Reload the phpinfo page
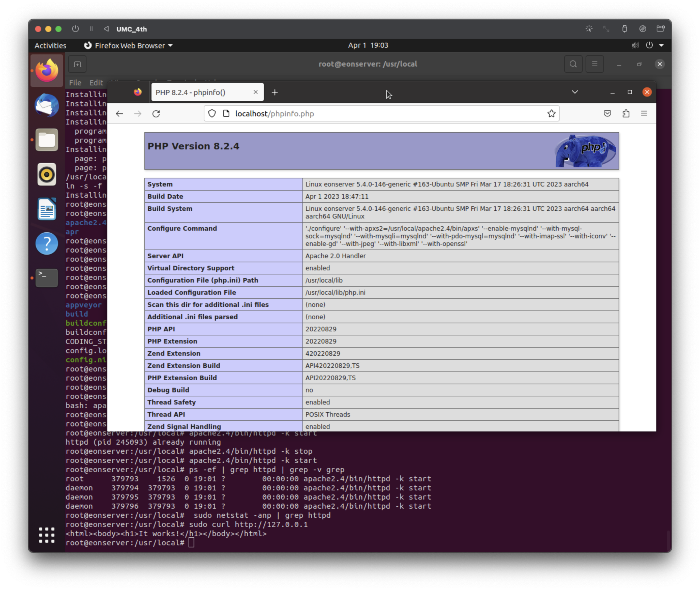700x590 pixels. pyautogui.click(x=156, y=114)
